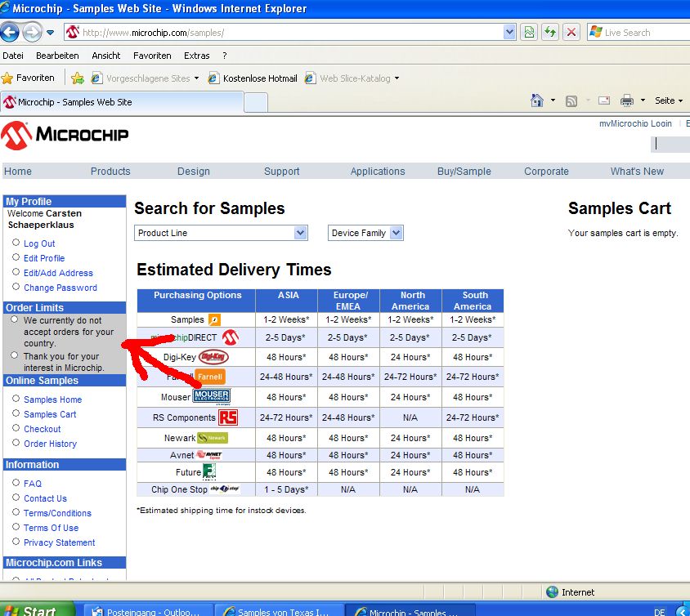Open the Design navigation item
This screenshot has height=616, width=690.
point(194,172)
